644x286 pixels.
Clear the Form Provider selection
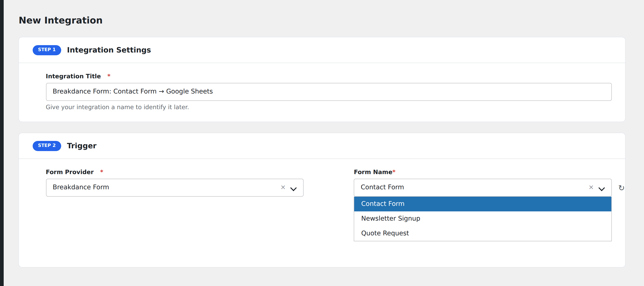(283, 187)
